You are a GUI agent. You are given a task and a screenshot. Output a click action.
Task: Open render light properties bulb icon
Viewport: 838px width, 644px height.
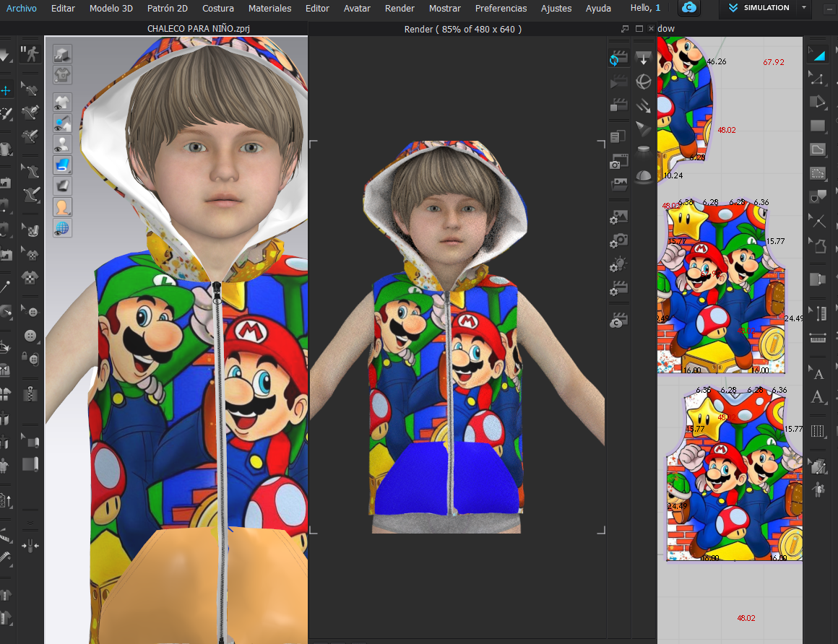pos(618,264)
